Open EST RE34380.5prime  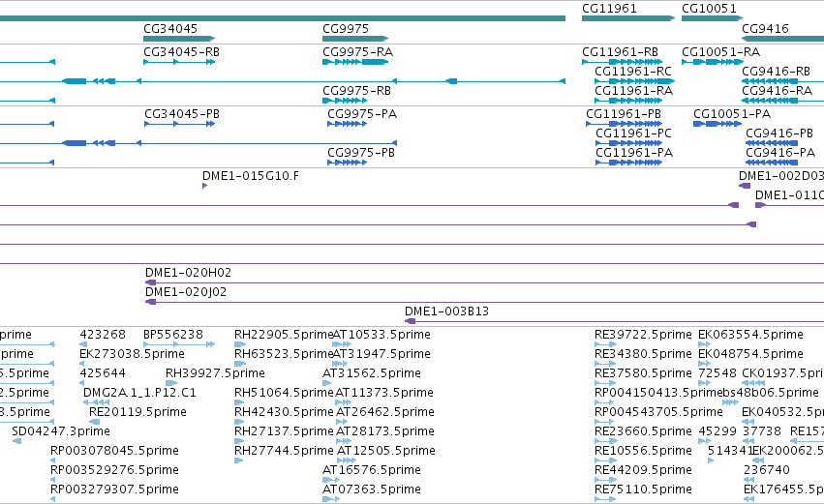pos(643,353)
